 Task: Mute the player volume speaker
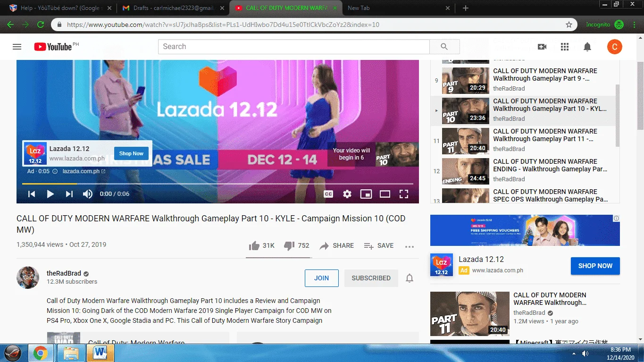pyautogui.click(x=88, y=194)
